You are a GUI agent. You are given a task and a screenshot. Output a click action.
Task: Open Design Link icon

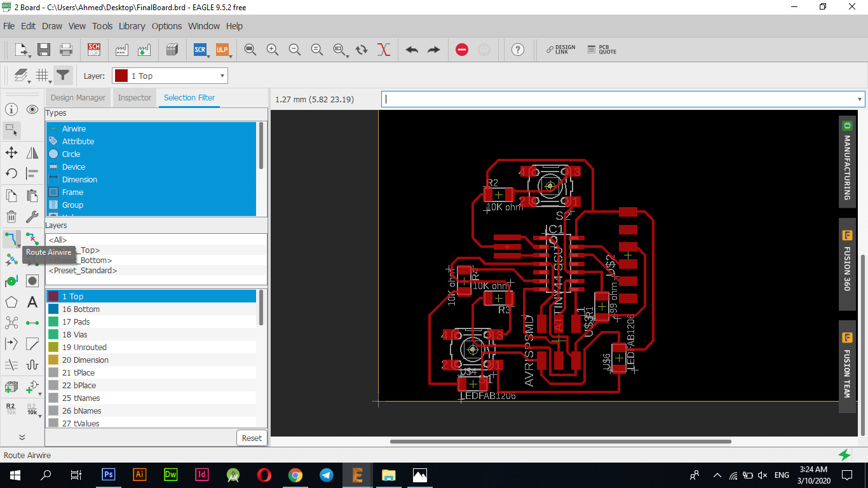pos(560,50)
